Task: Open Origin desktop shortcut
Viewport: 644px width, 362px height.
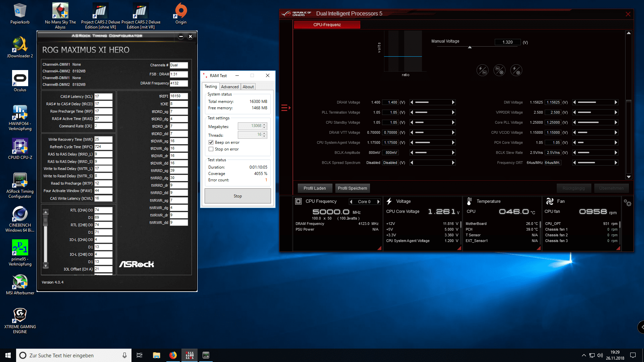Action: (x=181, y=14)
